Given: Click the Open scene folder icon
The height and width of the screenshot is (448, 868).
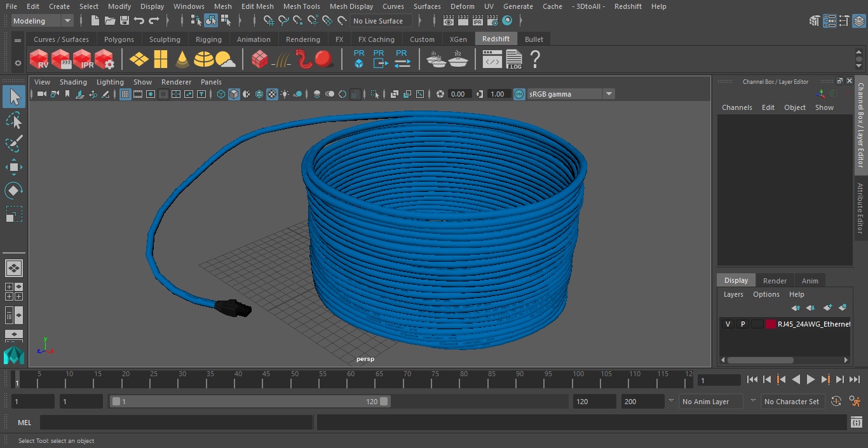Looking at the screenshot, I should pos(110,21).
